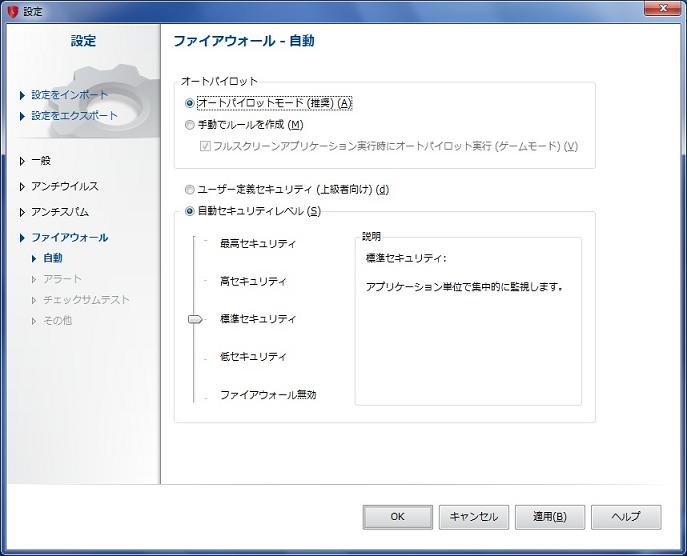Click the 適用(B) button
This screenshot has width=687, height=556.
coord(550,517)
